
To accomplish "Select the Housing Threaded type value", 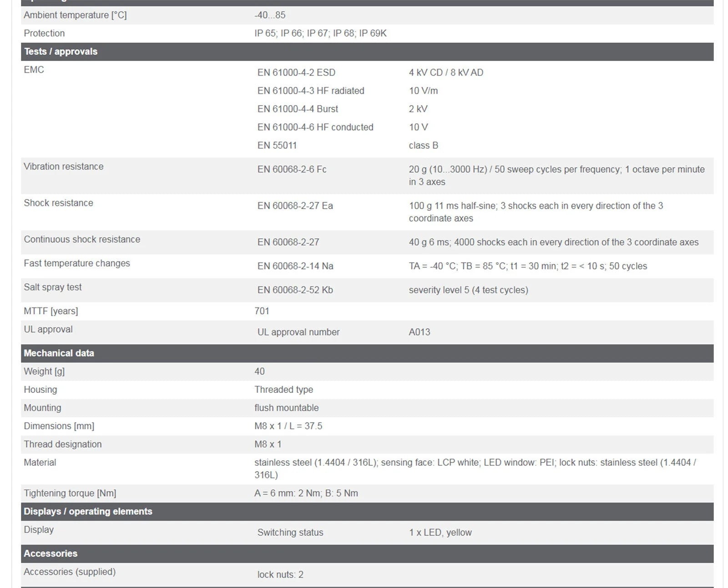I will click(x=283, y=389).
